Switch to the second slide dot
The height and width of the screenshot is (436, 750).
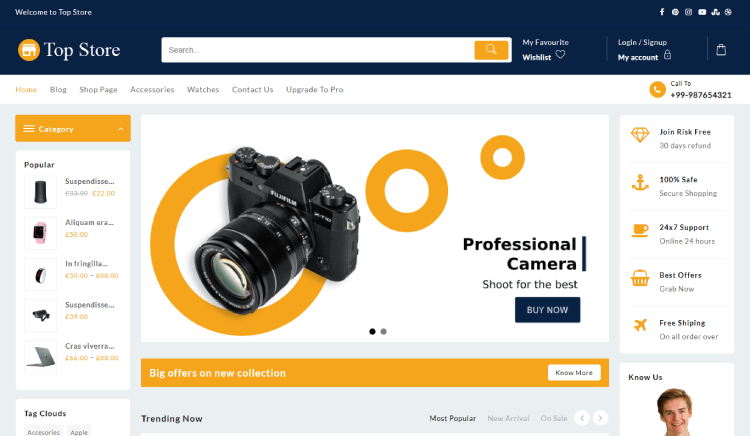(x=384, y=331)
